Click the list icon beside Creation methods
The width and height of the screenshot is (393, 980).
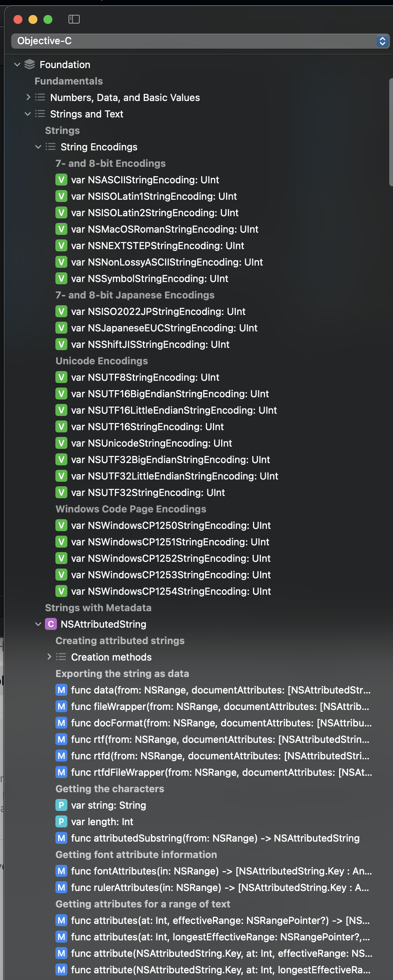[61, 656]
